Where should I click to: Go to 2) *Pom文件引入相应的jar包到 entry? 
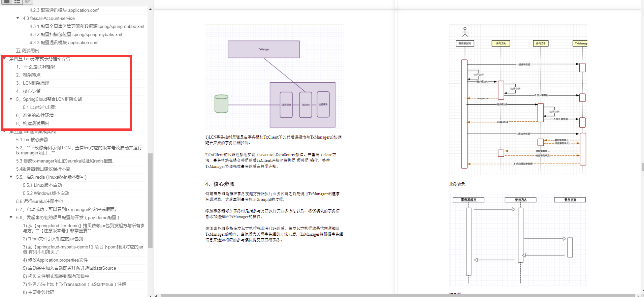tap(53, 239)
